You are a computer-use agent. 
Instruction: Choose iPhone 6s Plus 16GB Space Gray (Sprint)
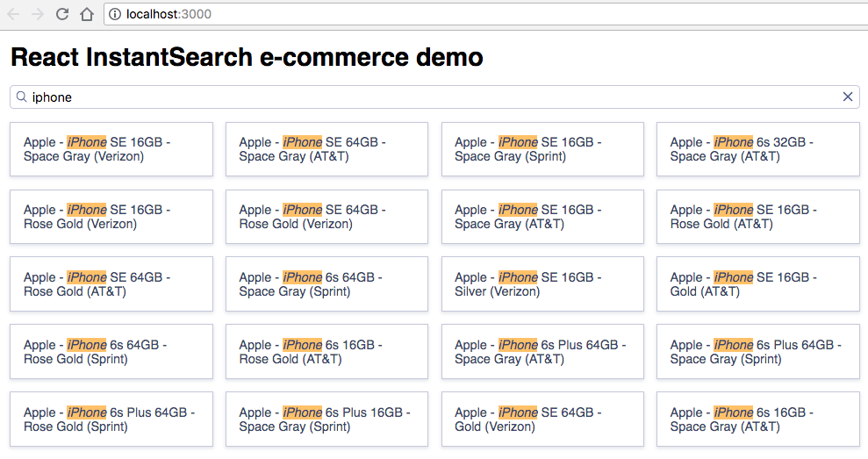pos(326,420)
